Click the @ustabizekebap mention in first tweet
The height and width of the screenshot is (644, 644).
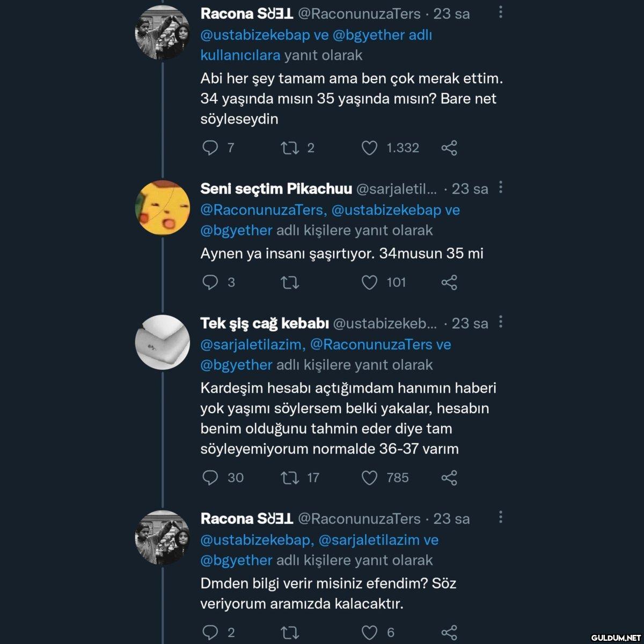pyautogui.click(x=255, y=35)
